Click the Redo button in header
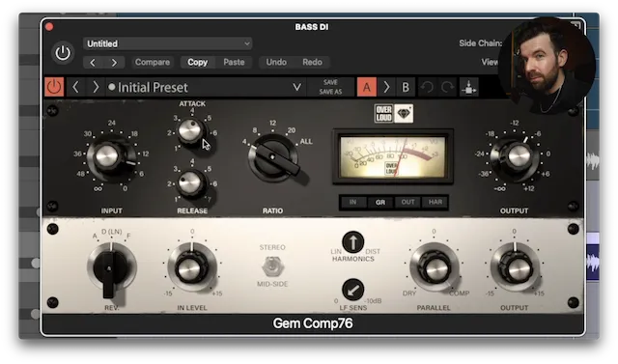Viewport: 618px width, 364px height. [312, 62]
